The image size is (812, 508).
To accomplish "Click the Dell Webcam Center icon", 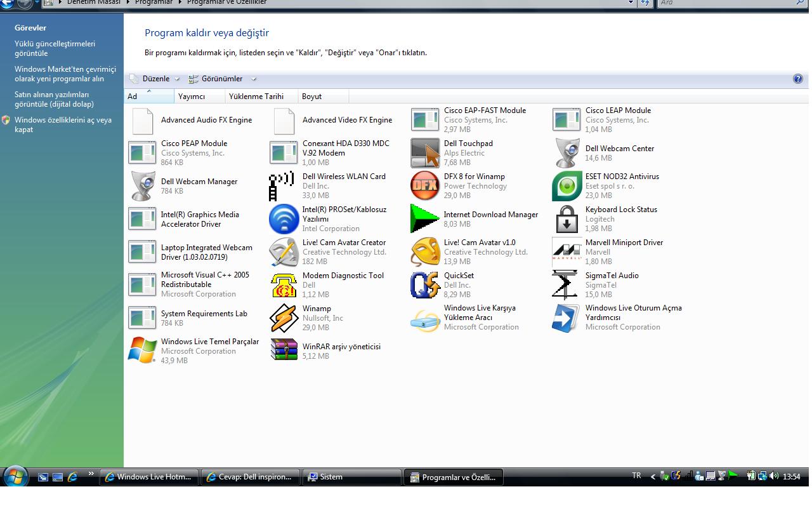I will [x=566, y=153].
